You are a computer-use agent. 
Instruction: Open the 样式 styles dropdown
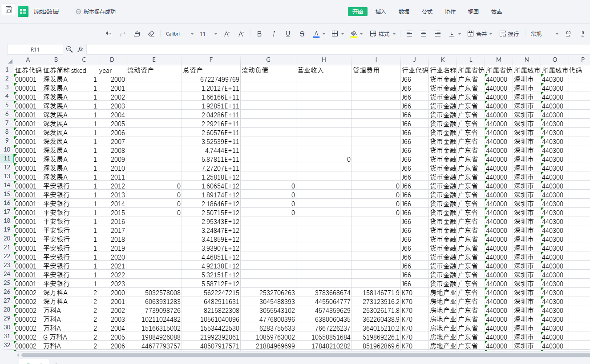coord(383,34)
